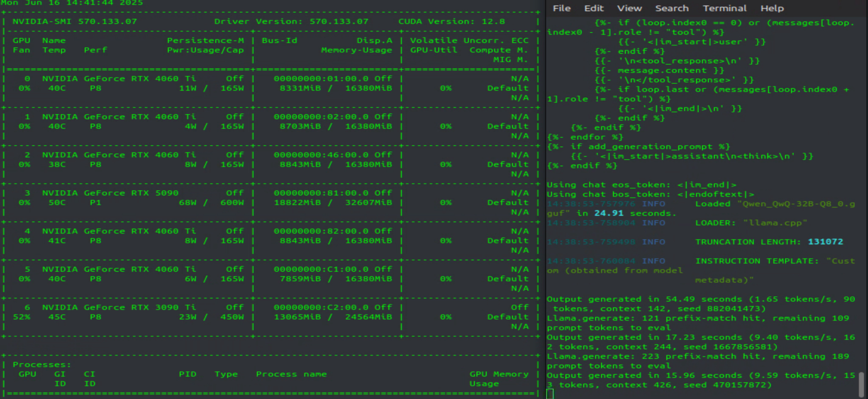868x399 pixels.
Task: Click 'Volatile Uncorr. ECC' column header
Action: (x=469, y=40)
